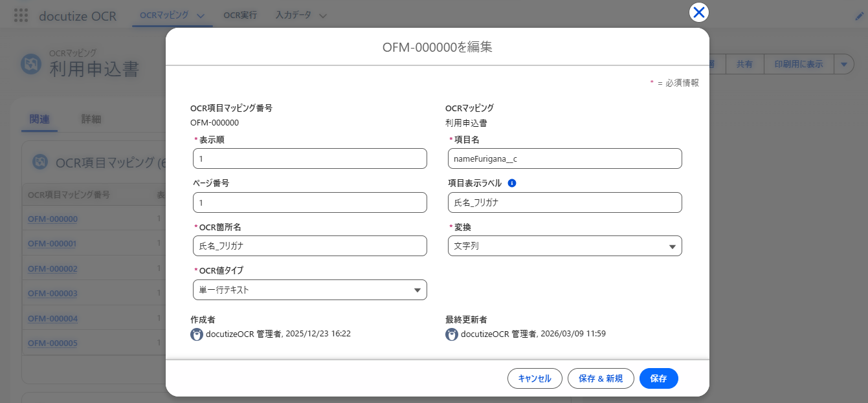
Task: Open the dropdown arrow next to 印刷用に表示
Action: pyautogui.click(x=845, y=64)
